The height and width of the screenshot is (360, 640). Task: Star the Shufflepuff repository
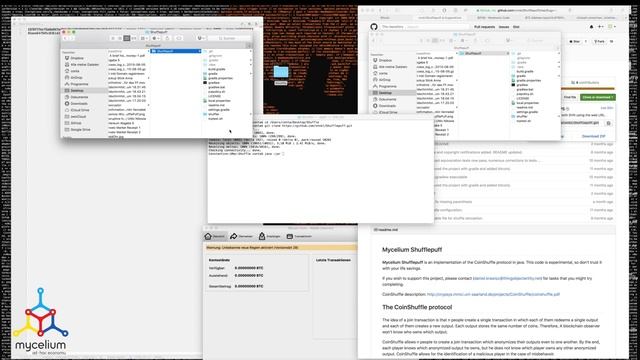point(576,42)
